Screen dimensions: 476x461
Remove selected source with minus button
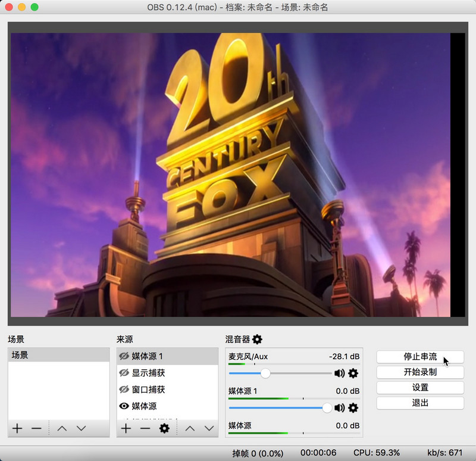145,428
